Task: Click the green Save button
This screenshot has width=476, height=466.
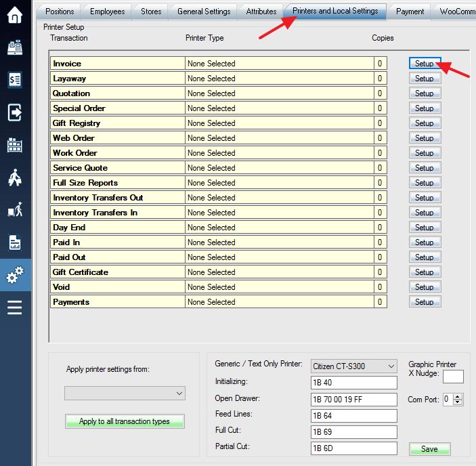Action: (x=429, y=448)
